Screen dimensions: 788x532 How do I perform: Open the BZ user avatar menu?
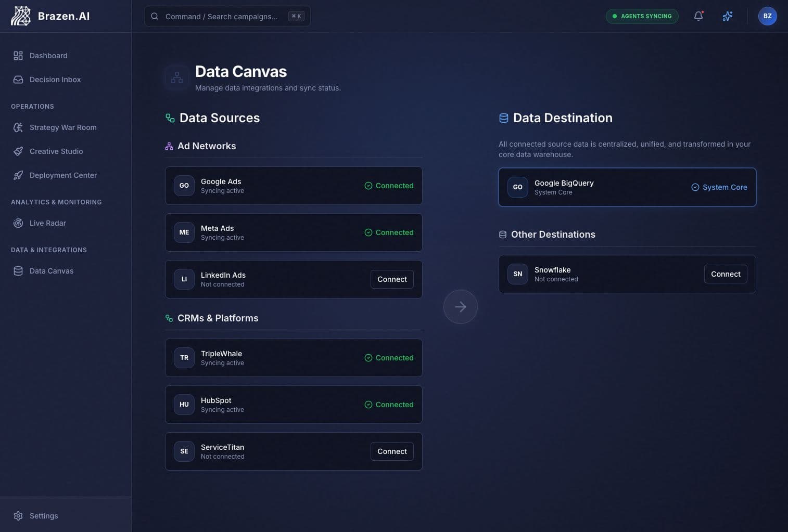(767, 16)
